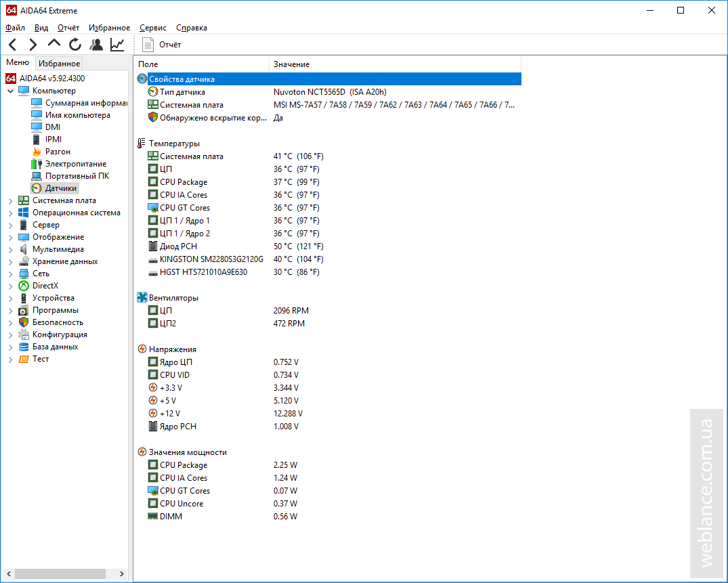Select the AIDA64 v5.92.4300 root icon
728x583 pixels.
[11, 79]
